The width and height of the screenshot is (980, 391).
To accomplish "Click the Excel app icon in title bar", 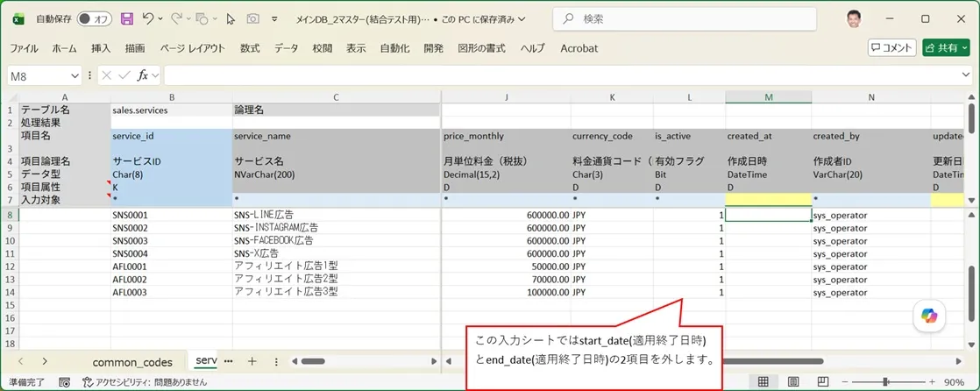I will tap(18, 19).
